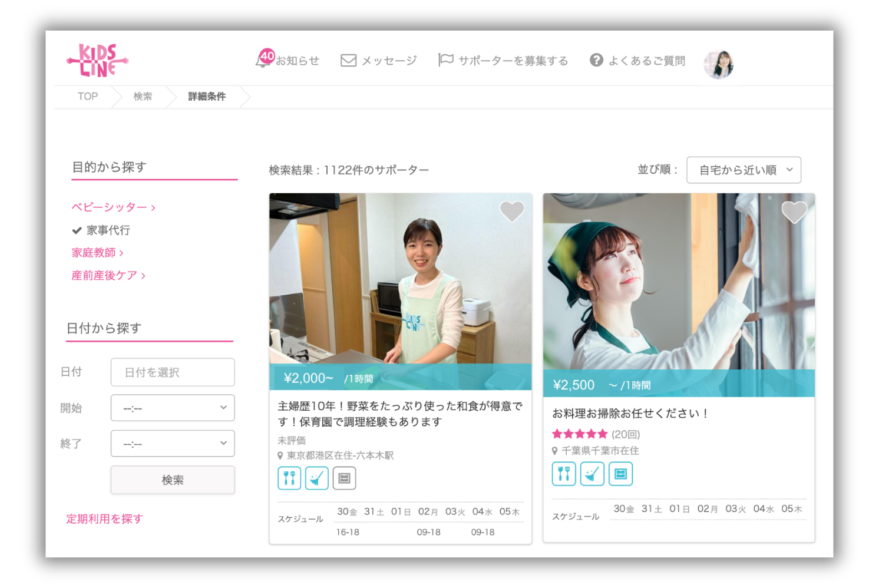Click the サポーターを募集する flag icon
Viewport: 879px width, 588px height.
(445, 60)
